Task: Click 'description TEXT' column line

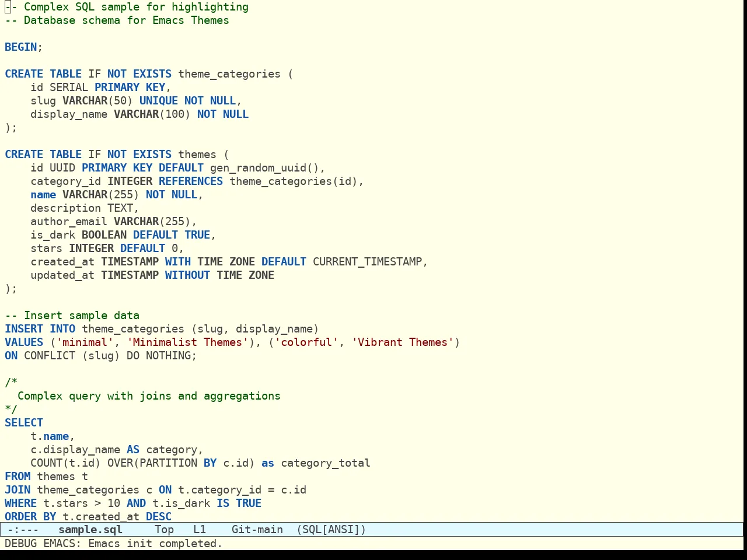Action: [x=85, y=208]
